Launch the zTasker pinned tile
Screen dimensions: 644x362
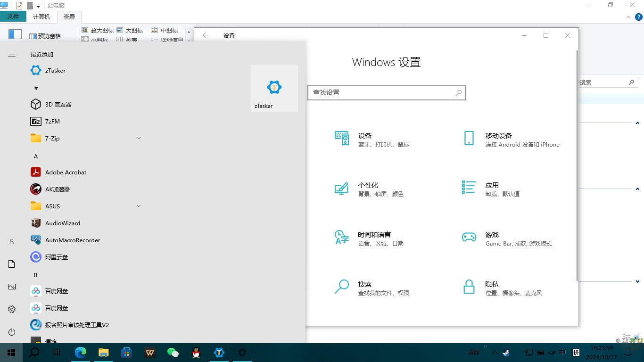click(274, 88)
